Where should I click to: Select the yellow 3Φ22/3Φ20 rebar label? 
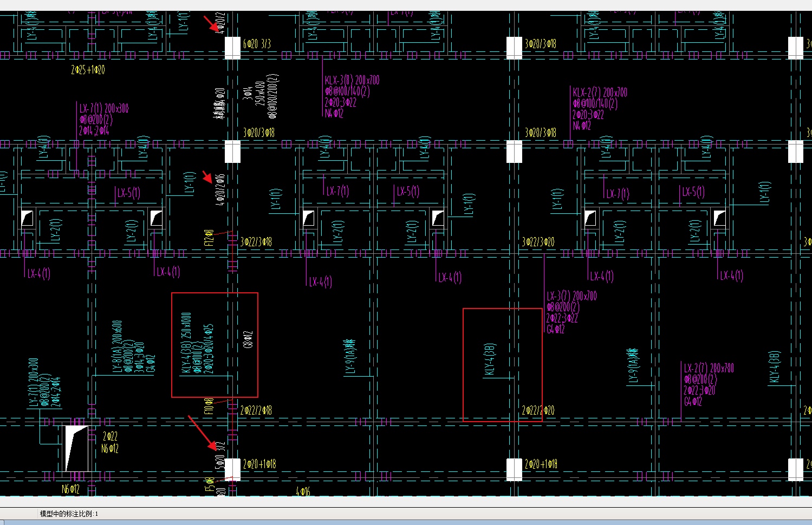click(x=538, y=242)
